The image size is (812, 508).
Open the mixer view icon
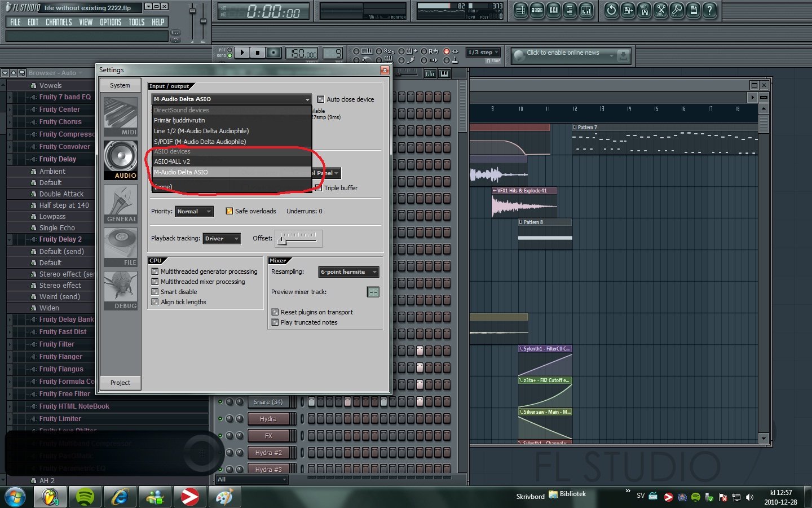586,10
